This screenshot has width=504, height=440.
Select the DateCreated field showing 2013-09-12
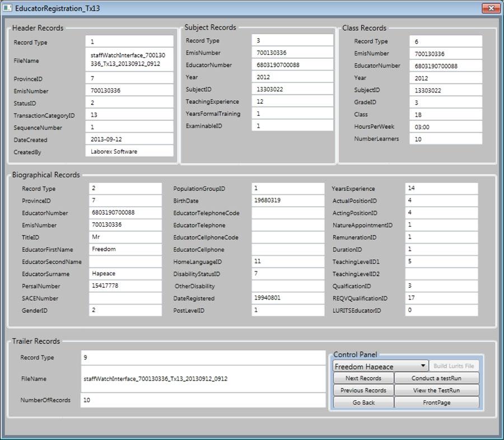pyautogui.click(x=129, y=139)
